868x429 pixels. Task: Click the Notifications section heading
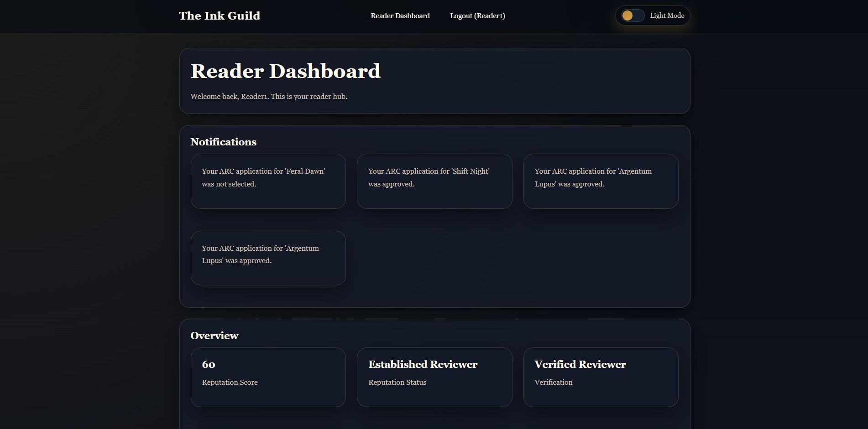click(x=223, y=142)
